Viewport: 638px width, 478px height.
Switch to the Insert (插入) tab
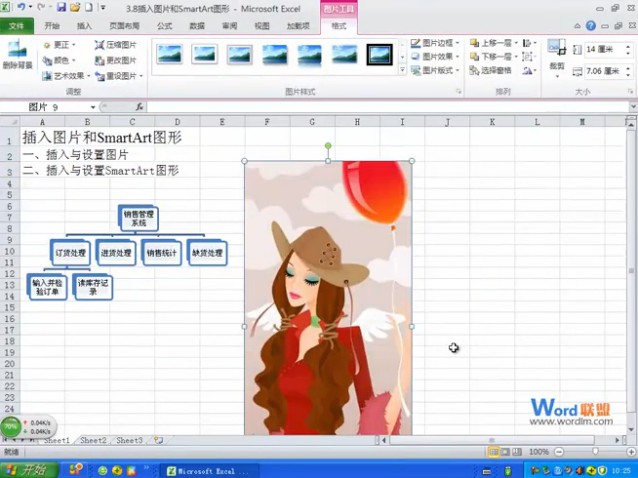[x=84, y=26]
